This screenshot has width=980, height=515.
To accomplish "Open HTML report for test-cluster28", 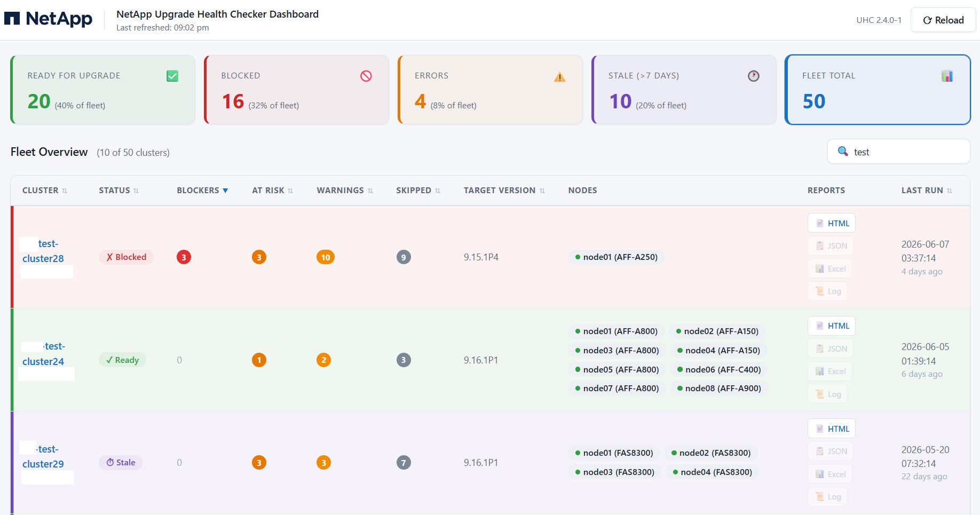I will pos(832,223).
